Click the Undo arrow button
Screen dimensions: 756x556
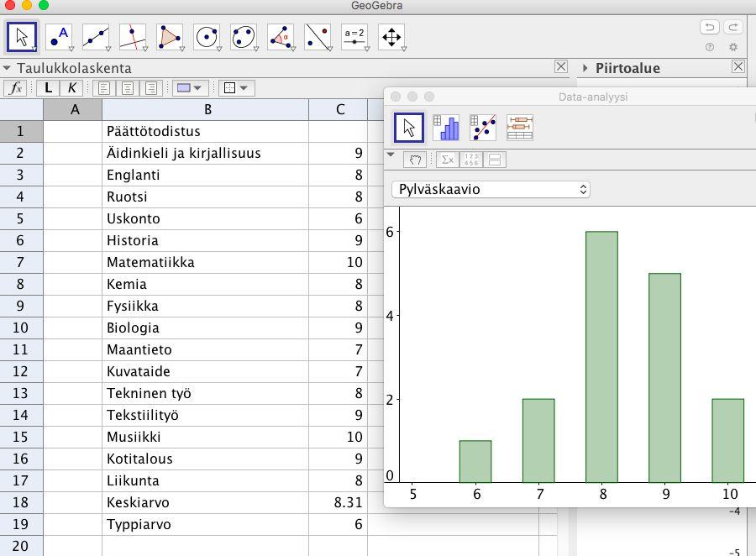[709, 27]
